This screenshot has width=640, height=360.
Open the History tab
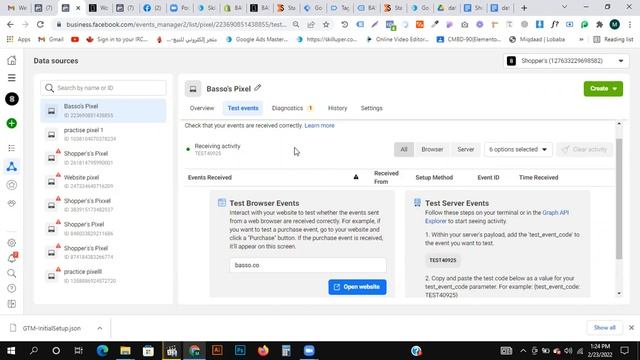[337, 108]
